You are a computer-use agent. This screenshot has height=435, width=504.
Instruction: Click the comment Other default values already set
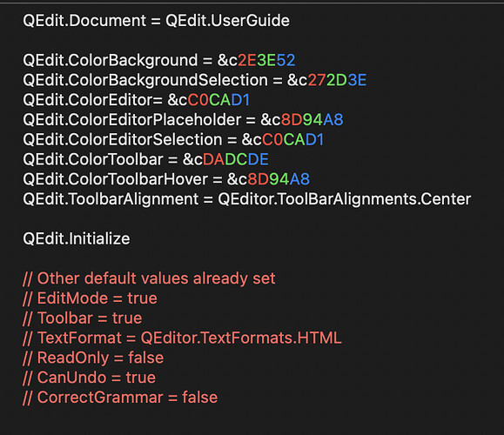click(149, 278)
